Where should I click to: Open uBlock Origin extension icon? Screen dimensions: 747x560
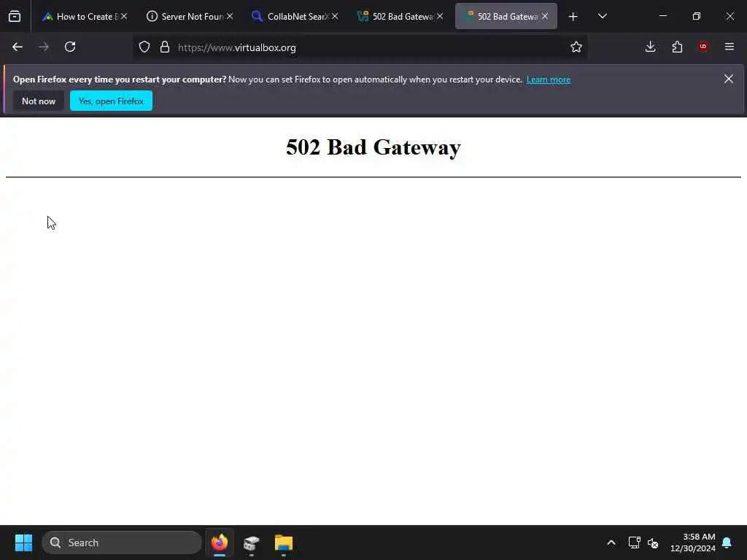703,47
